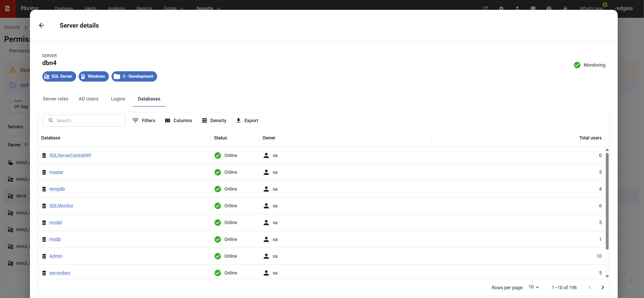This screenshot has height=298, width=644.
Task: Open the AD Users tab
Action: tap(88, 99)
